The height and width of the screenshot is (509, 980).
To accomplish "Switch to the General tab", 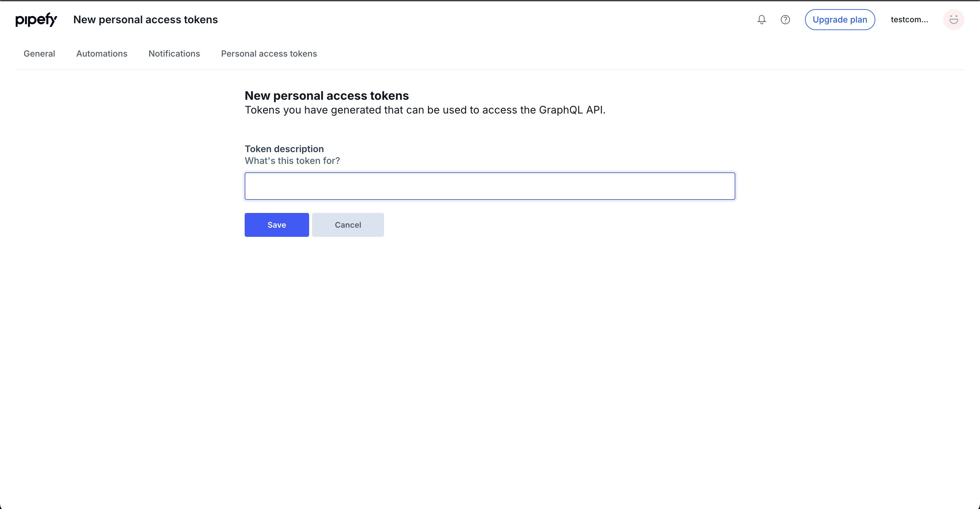I will pos(39,54).
